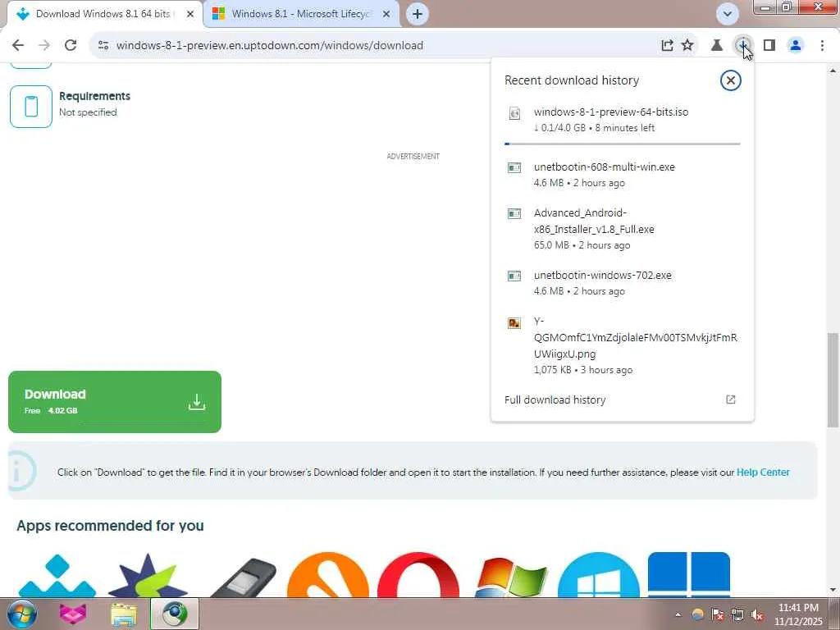Image resolution: width=840 pixels, height=630 pixels.
Task: Click the green Download button
Action: (115, 402)
